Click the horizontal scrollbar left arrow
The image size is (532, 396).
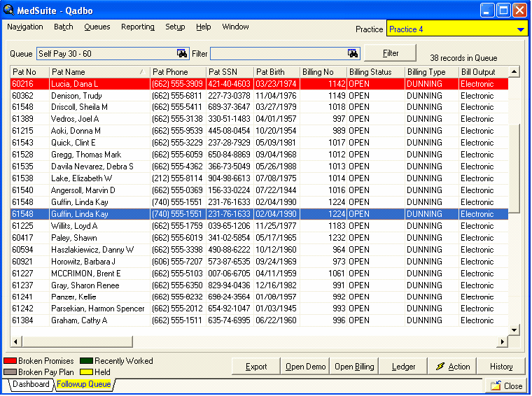[15, 341]
